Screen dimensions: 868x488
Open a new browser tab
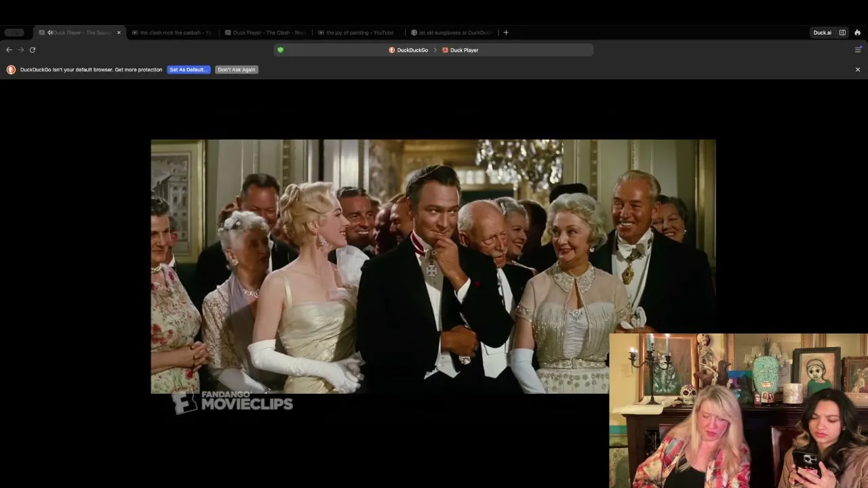[x=505, y=33]
